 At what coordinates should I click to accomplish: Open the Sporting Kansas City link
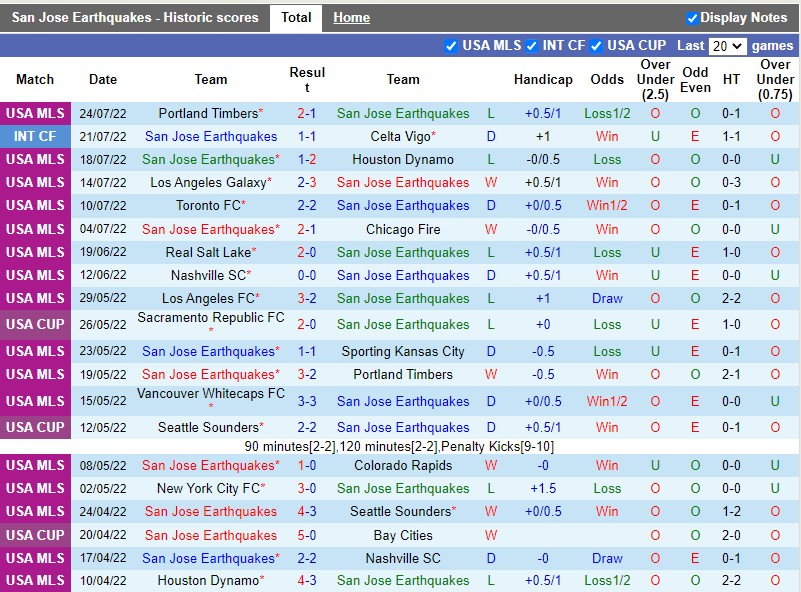(403, 351)
